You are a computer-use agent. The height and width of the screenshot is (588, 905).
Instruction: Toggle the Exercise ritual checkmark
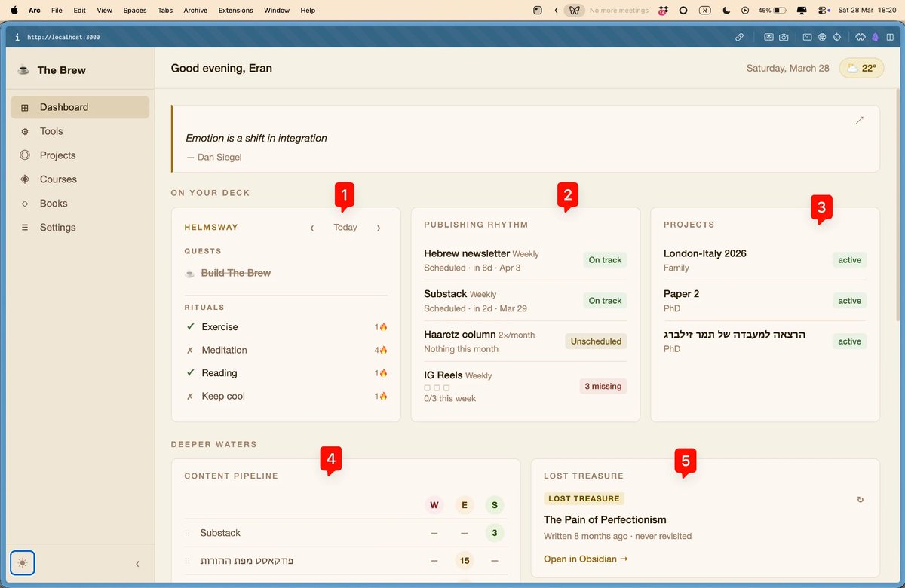click(x=191, y=327)
